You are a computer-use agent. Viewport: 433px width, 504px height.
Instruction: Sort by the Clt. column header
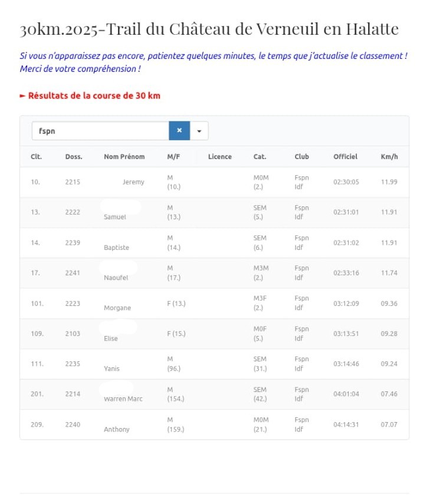[35, 157]
